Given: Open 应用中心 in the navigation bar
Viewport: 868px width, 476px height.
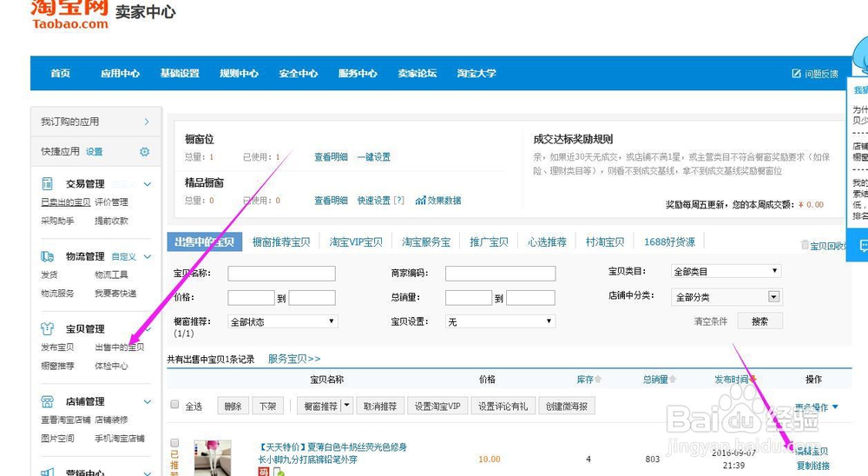Looking at the screenshot, I should 120,73.
